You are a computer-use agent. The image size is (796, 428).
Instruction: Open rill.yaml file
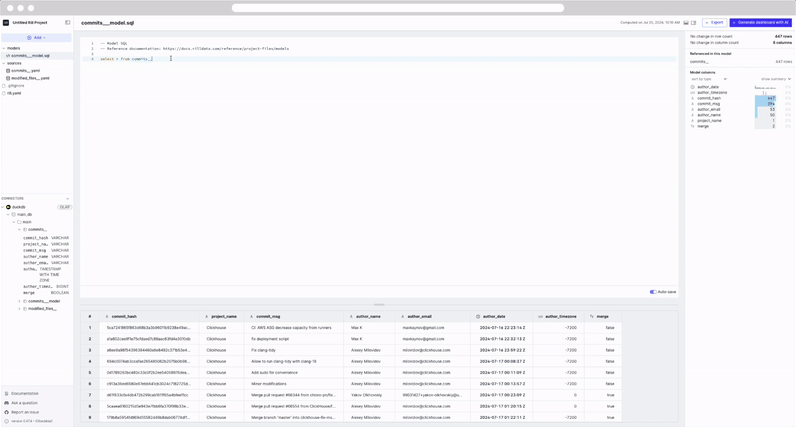pyautogui.click(x=13, y=93)
